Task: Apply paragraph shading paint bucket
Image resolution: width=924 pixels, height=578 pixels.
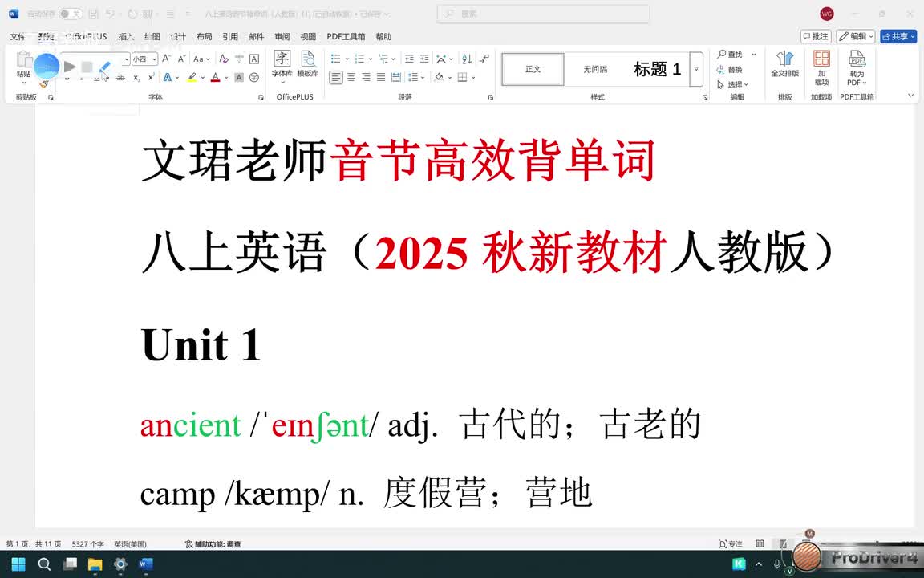Action: coord(439,77)
